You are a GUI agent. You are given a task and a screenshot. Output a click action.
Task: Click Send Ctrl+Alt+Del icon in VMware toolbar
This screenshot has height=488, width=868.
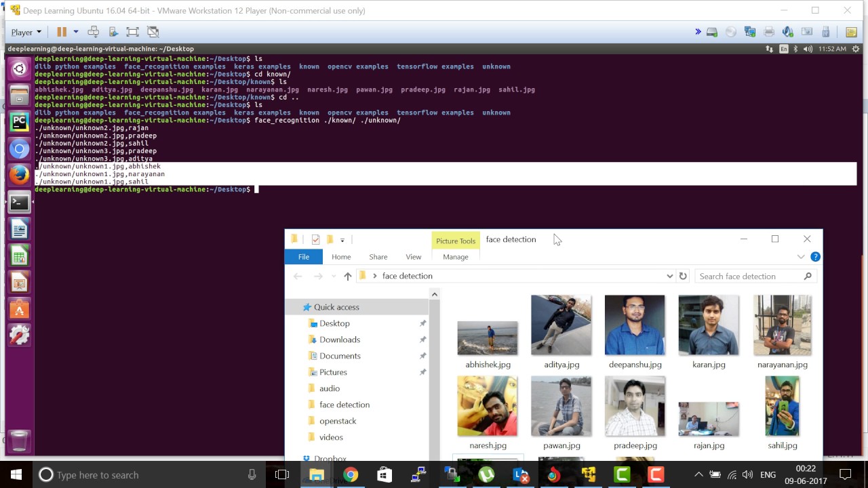click(94, 32)
